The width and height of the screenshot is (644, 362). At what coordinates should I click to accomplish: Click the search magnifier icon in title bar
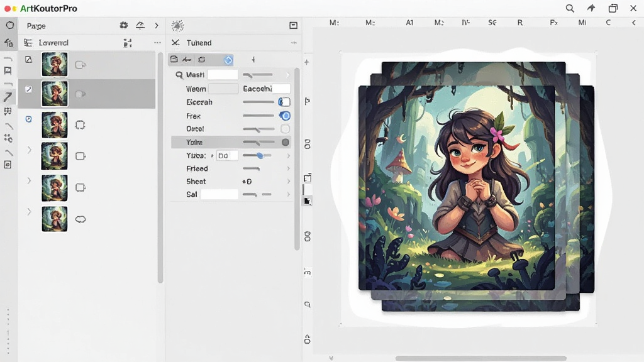(570, 8)
